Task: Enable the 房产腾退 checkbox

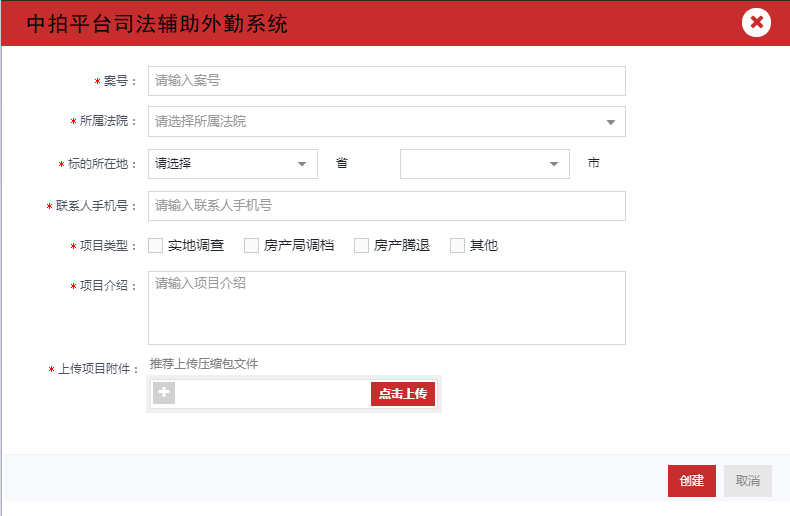Action: pos(362,245)
